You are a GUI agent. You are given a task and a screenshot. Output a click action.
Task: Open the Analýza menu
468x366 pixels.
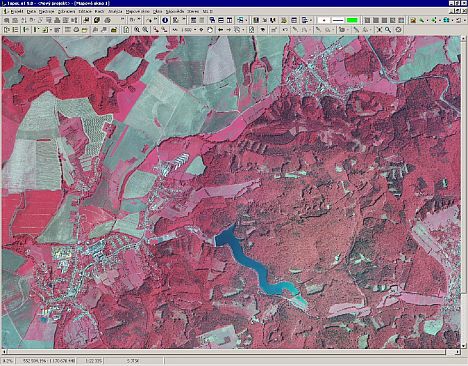click(115, 11)
